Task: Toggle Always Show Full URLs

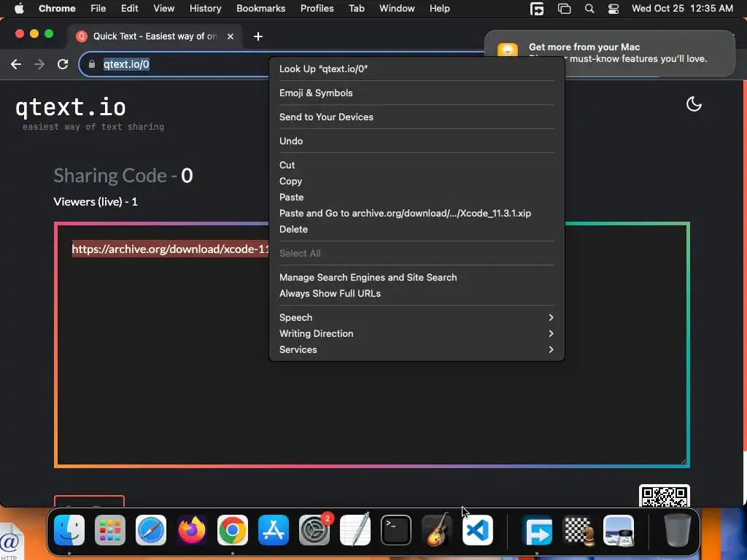Action: click(x=417, y=293)
